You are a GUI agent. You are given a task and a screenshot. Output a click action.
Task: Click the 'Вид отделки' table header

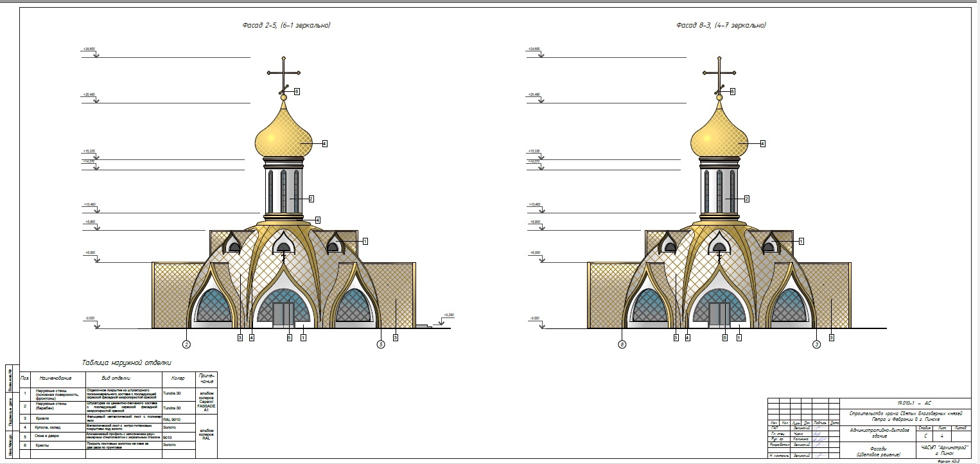tap(123, 379)
